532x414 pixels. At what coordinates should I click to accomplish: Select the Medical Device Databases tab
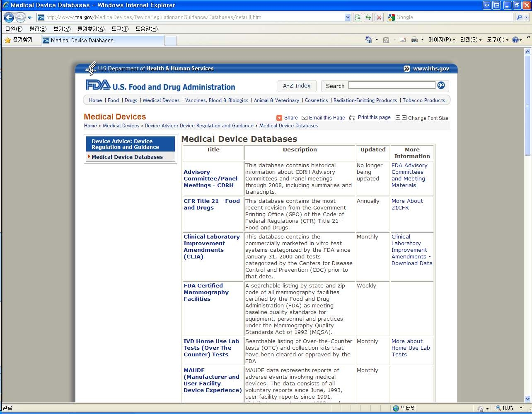(103, 40)
